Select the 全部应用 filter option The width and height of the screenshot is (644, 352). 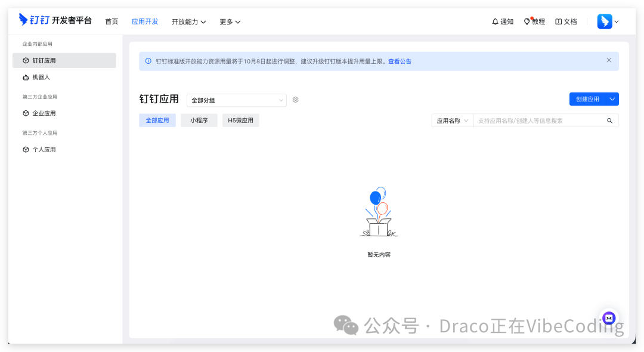coord(157,120)
